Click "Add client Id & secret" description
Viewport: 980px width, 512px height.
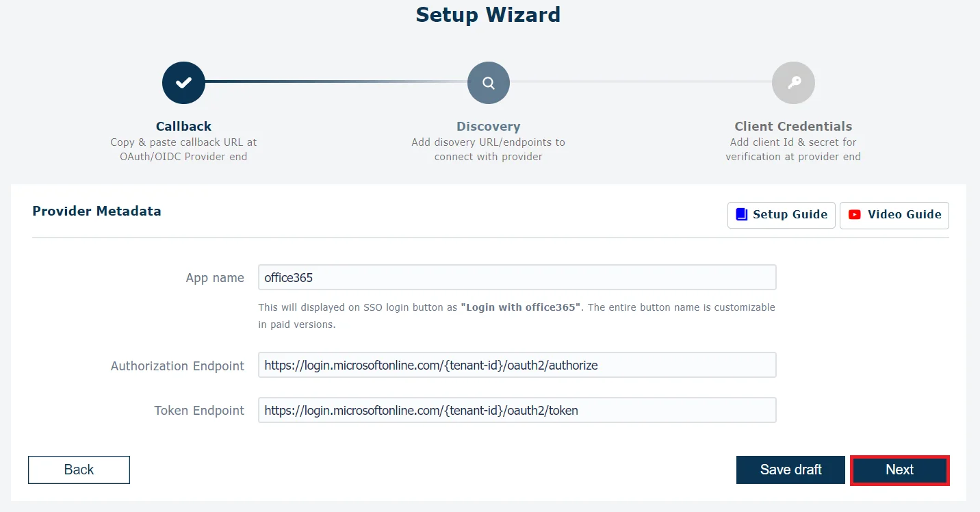[x=793, y=149]
